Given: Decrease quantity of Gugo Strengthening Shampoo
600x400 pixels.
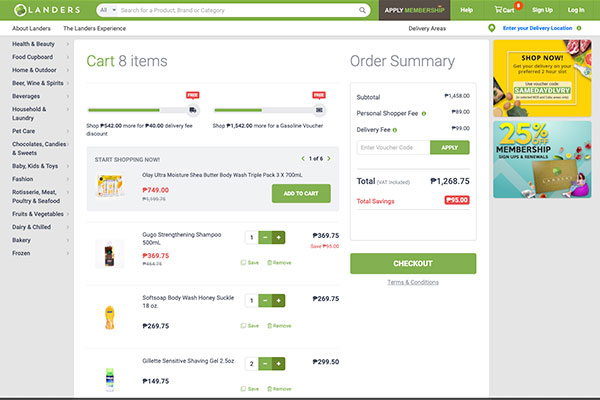Looking at the screenshot, I should [265, 237].
